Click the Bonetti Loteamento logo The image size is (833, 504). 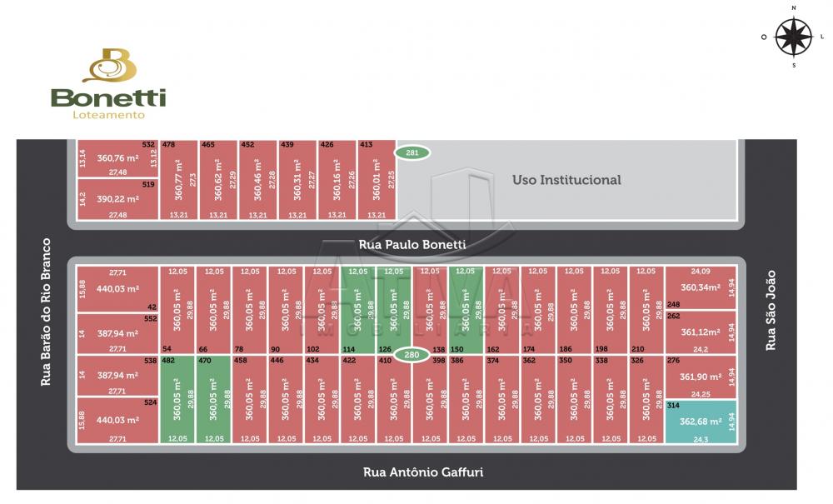point(108,84)
